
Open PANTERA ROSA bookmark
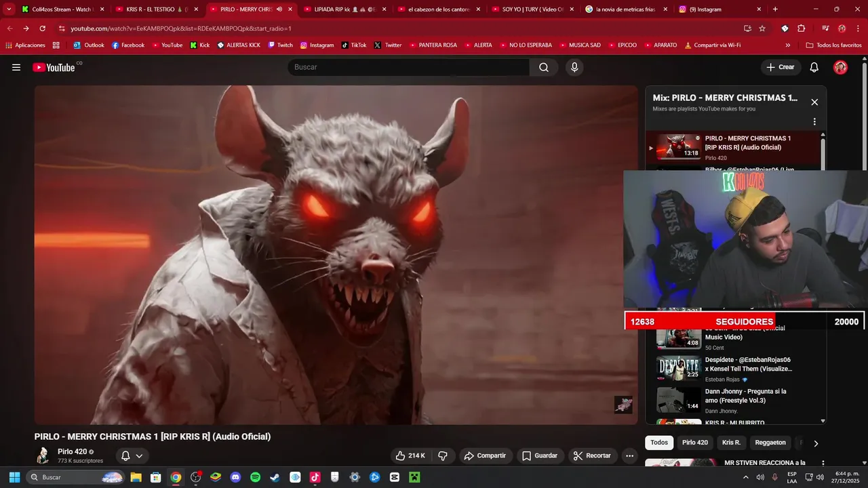click(x=432, y=45)
